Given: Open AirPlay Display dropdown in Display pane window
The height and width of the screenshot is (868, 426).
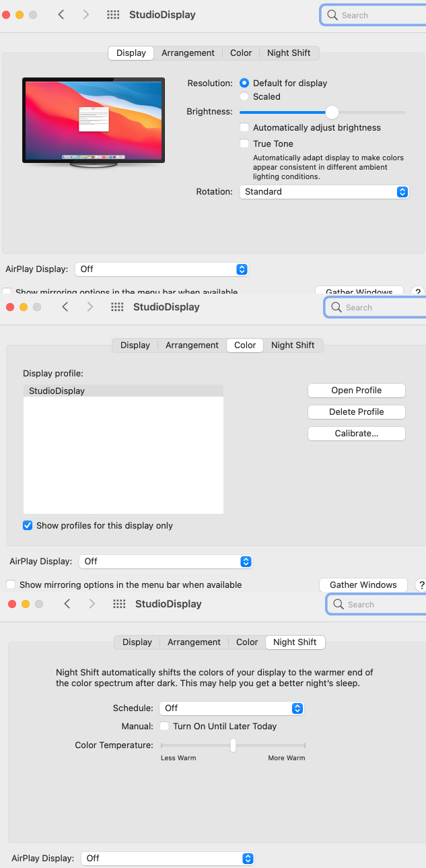Looking at the screenshot, I should click(162, 269).
